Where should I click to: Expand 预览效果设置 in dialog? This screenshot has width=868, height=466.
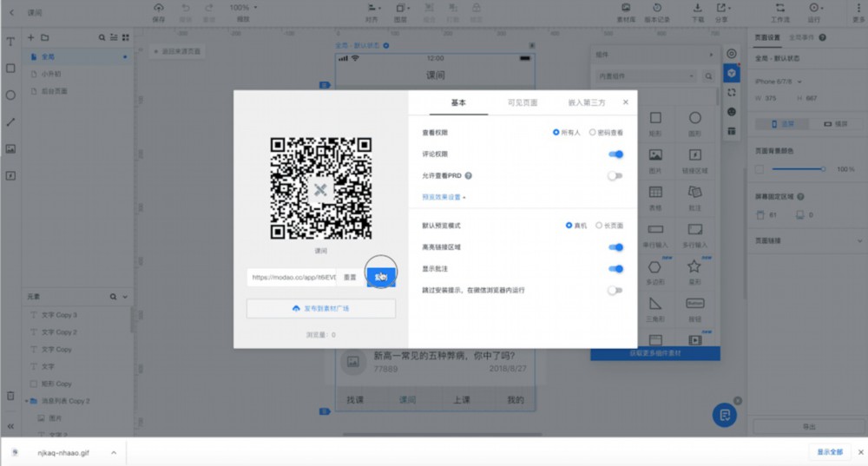click(x=444, y=197)
